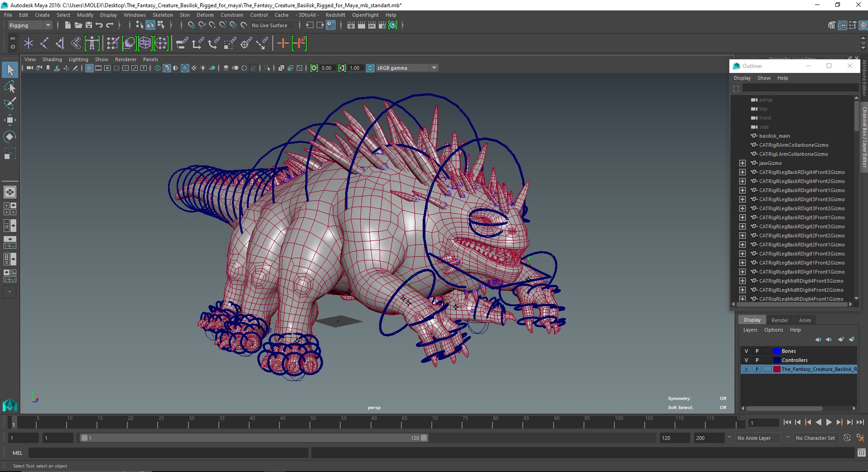Screen dimensions: 868x472
Task: Open the Deform menu
Action: click(205, 15)
